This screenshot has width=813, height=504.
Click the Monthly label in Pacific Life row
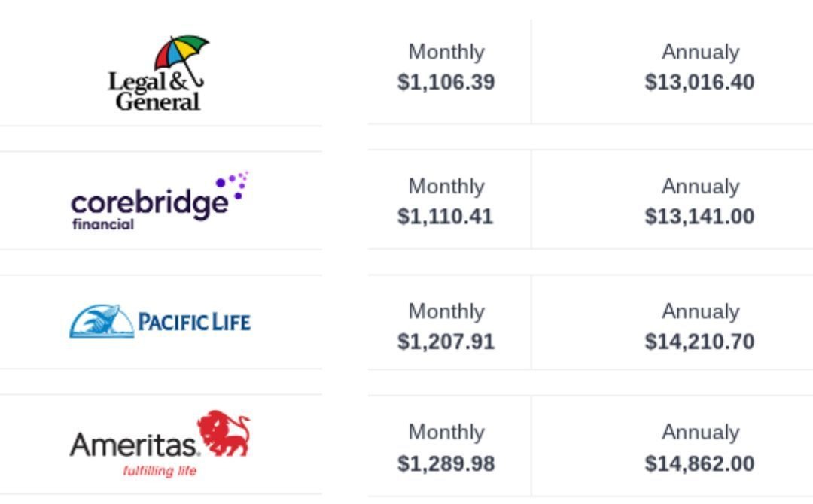click(x=446, y=312)
